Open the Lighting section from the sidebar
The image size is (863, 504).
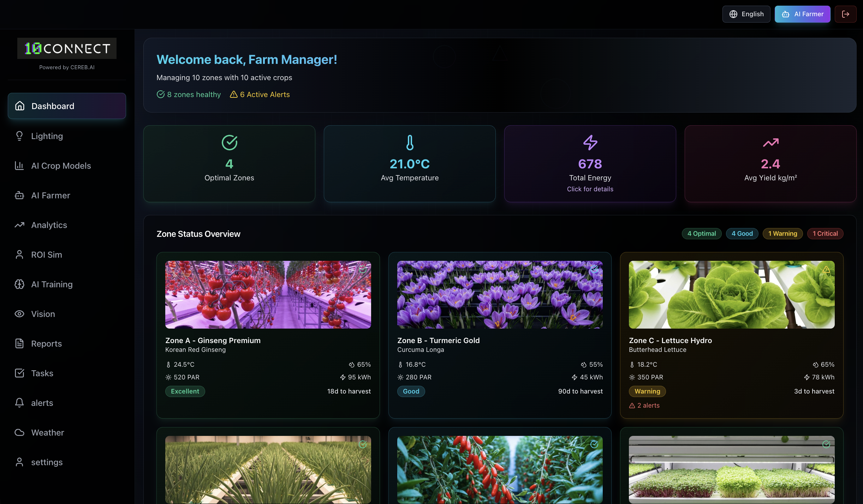click(x=47, y=136)
